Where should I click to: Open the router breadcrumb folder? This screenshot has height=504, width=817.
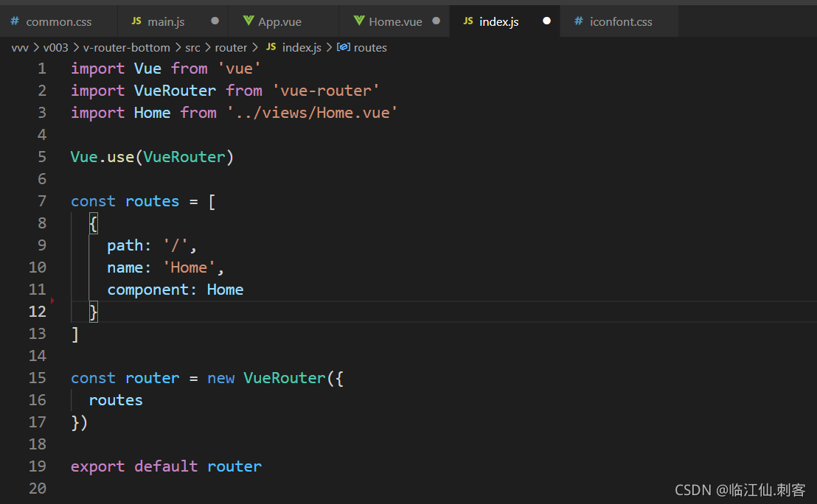coord(231,47)
